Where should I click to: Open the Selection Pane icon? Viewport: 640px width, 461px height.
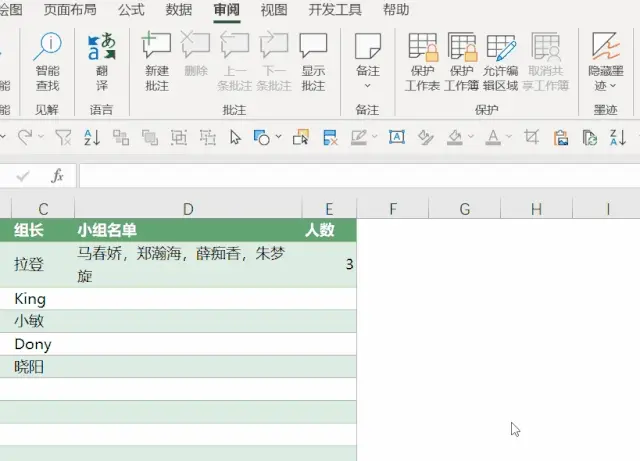301,138
